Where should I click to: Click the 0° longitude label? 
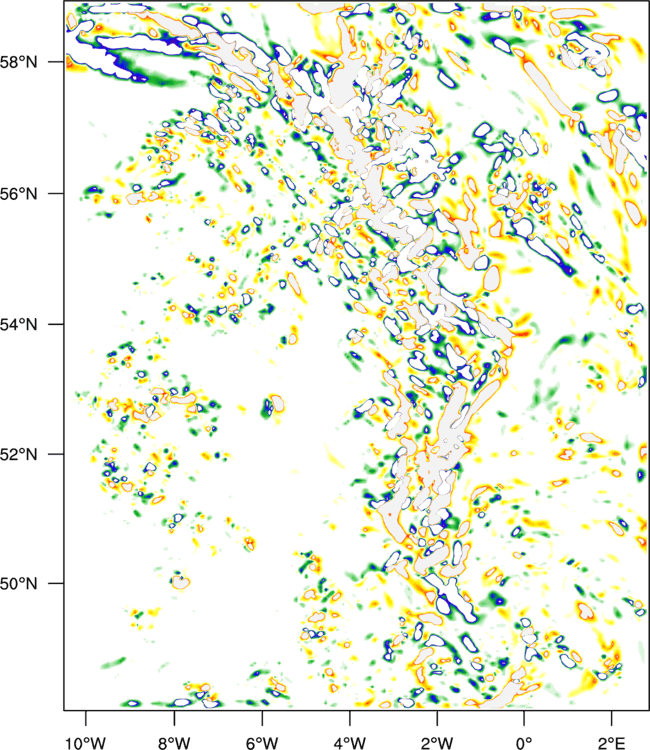coord(524,743)
